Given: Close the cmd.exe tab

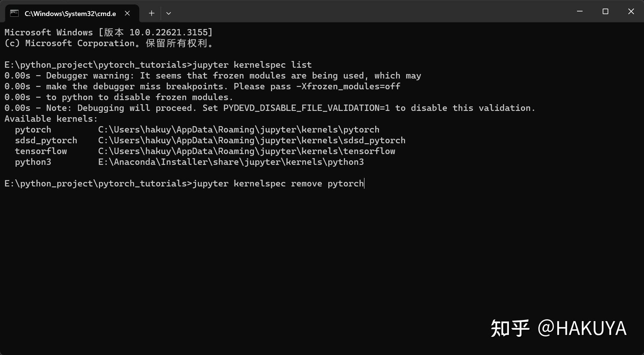Looking at the screenshot, I should [x=127, y=13].
